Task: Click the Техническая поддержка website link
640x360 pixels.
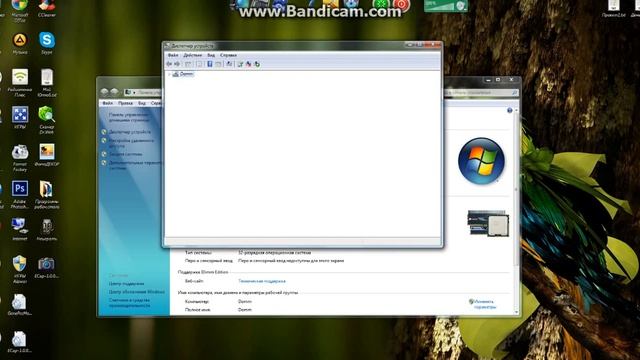Action: [262, 281]
